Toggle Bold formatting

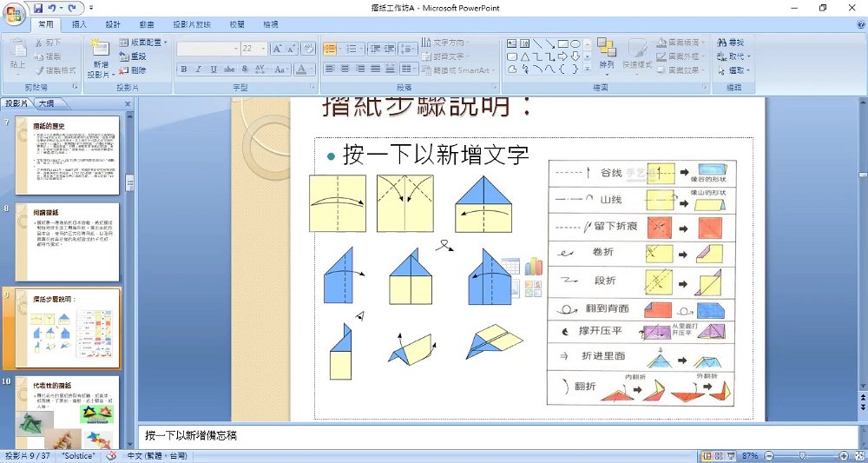[183, 69]
